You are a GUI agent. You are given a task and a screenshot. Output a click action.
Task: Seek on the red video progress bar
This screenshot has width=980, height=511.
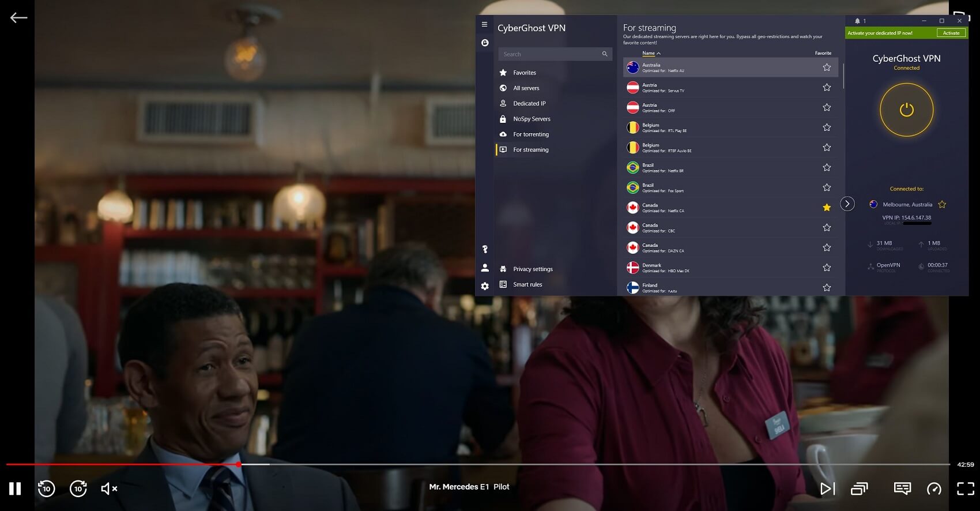[x=122, y=464]
